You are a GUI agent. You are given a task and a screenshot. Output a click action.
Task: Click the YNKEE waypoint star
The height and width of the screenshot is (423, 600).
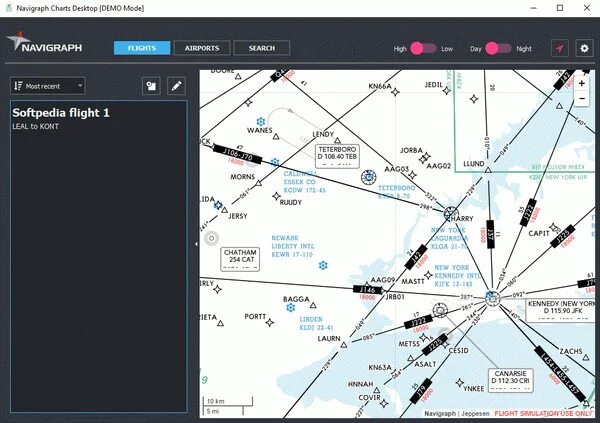tap(460, 382)
